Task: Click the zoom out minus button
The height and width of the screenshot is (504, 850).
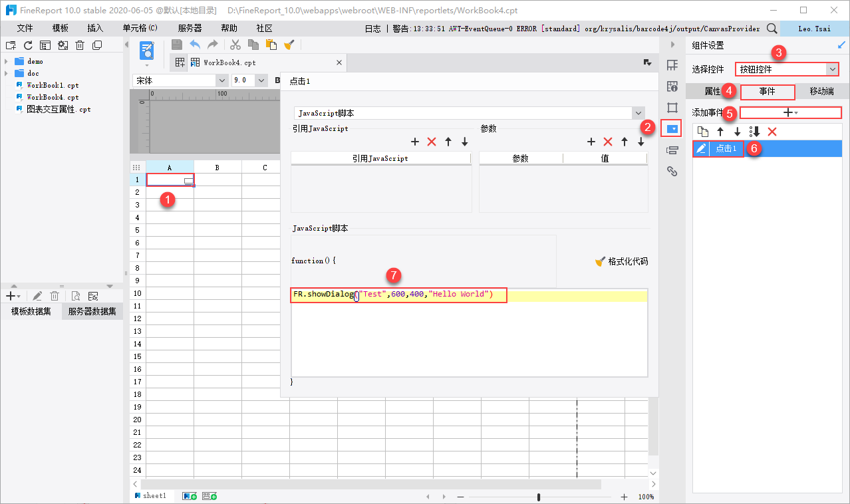Action: (x=460, y=497)
